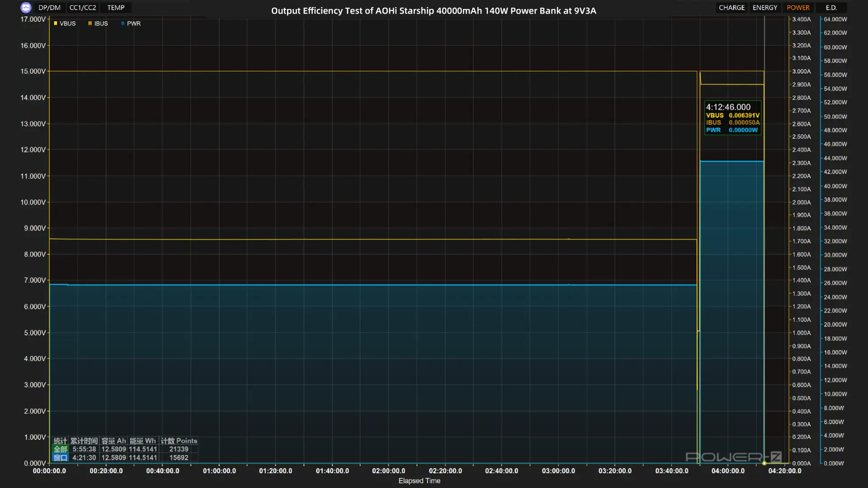The width and height of the screenshot is (868, 488).
Task: Click the IBUS 0.000050A tooltip value
Action: (x=733, y=123)
